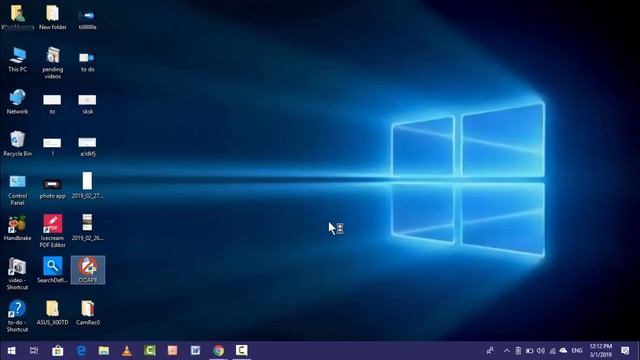
Task: Select the New folder desktop icon
Action: (x=52, y=17)
